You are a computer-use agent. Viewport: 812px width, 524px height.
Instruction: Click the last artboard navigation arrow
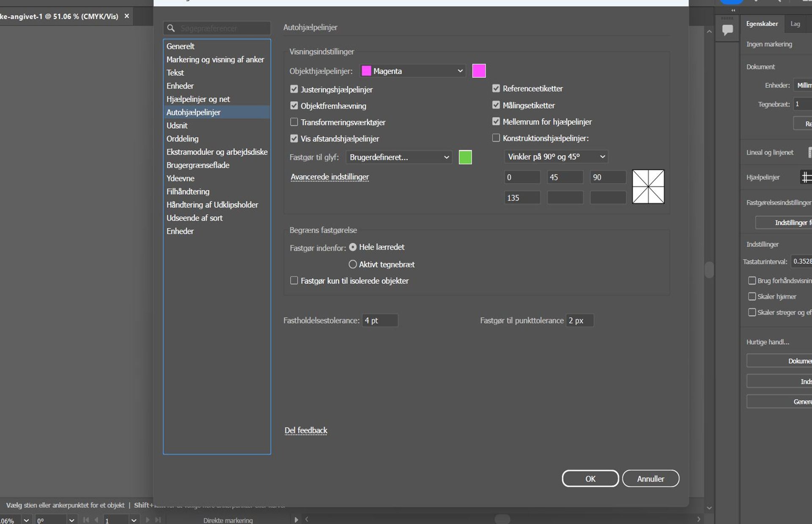[x=158, y=520]
